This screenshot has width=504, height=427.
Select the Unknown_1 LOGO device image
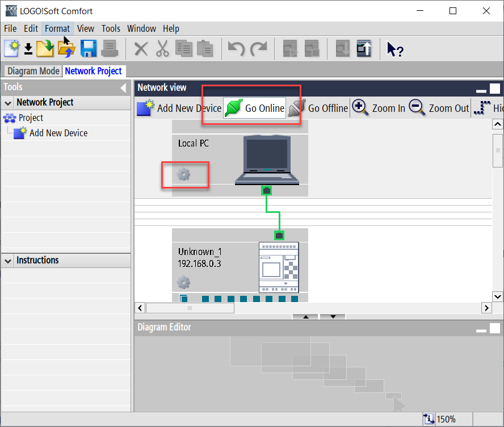tap(279, 267)
